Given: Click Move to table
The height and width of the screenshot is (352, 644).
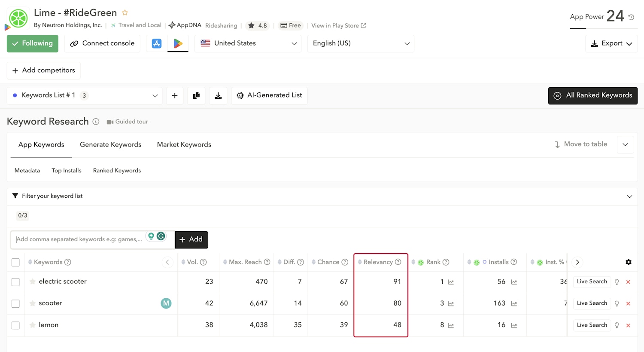Looking at the screenshot, I should (580, 144).
